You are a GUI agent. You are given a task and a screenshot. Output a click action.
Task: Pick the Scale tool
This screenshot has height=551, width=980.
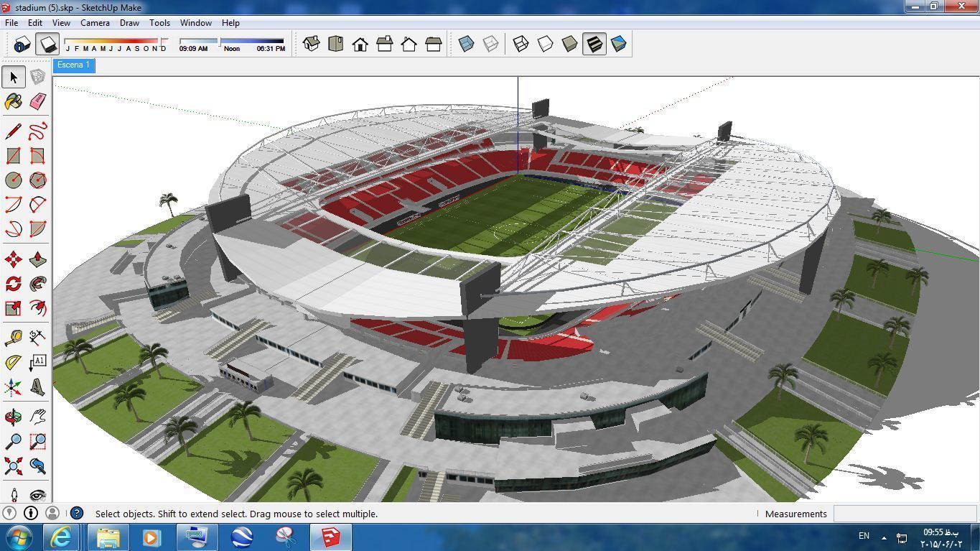pos(14,308)
